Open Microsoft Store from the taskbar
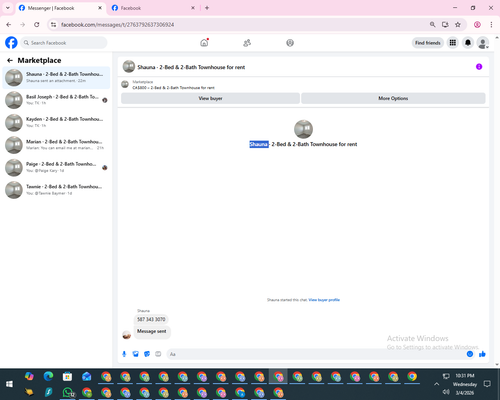 [x=67, y=376]
